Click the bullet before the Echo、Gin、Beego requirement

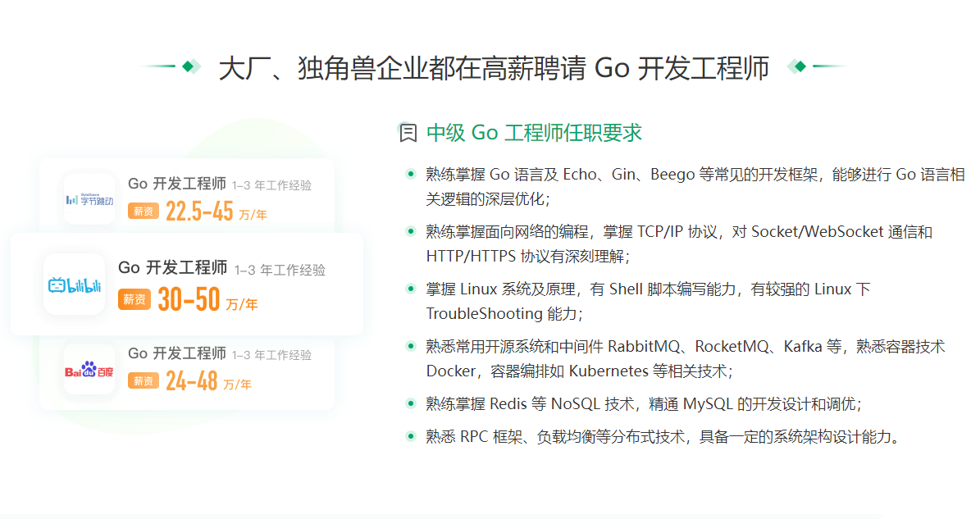coord(410,175)
